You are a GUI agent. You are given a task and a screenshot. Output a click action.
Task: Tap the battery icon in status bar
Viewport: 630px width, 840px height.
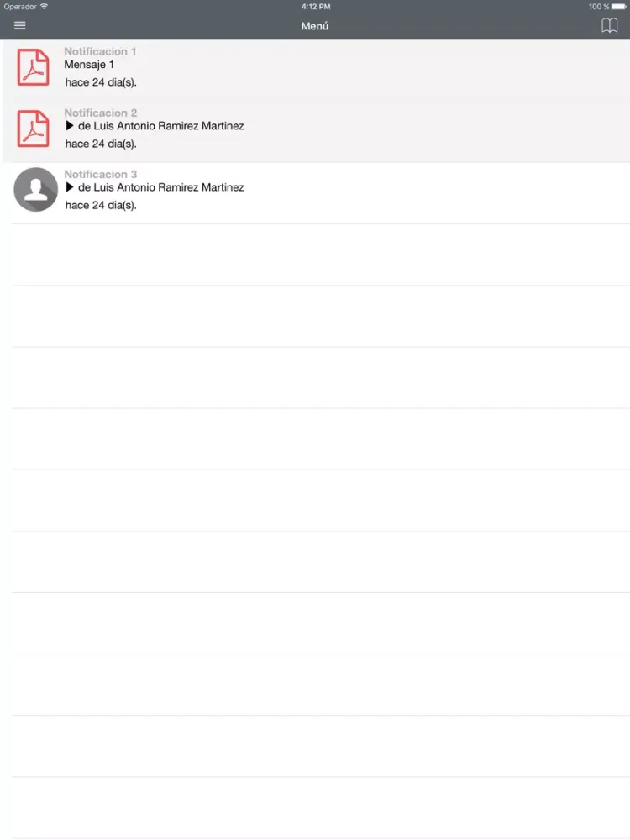619,7
